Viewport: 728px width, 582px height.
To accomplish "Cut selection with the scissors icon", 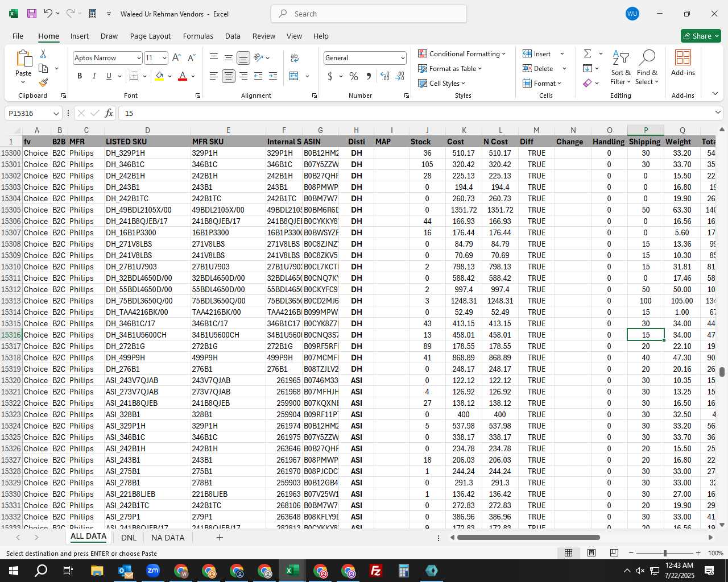I will [x=43, y=53].
